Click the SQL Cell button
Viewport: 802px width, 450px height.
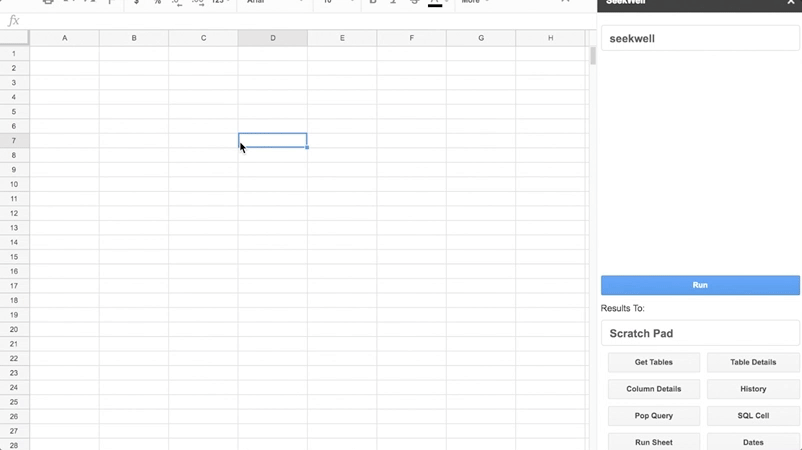[753, 416]
